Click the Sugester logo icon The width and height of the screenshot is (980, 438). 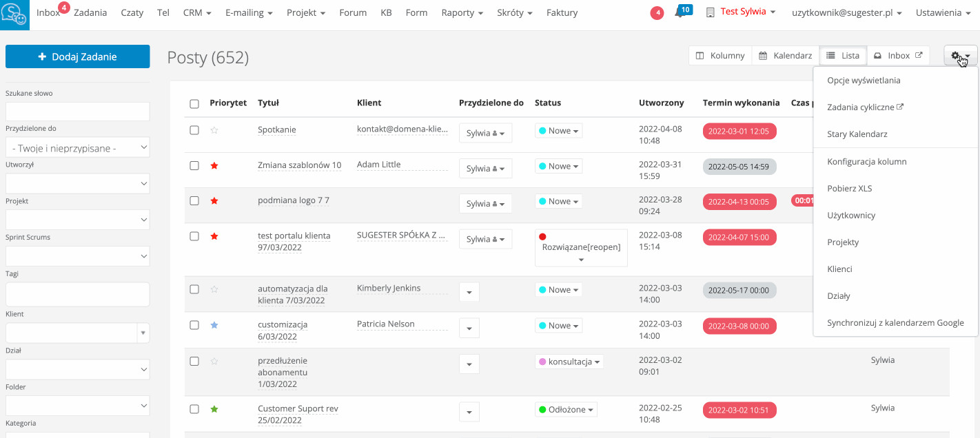tap(15, 14)
